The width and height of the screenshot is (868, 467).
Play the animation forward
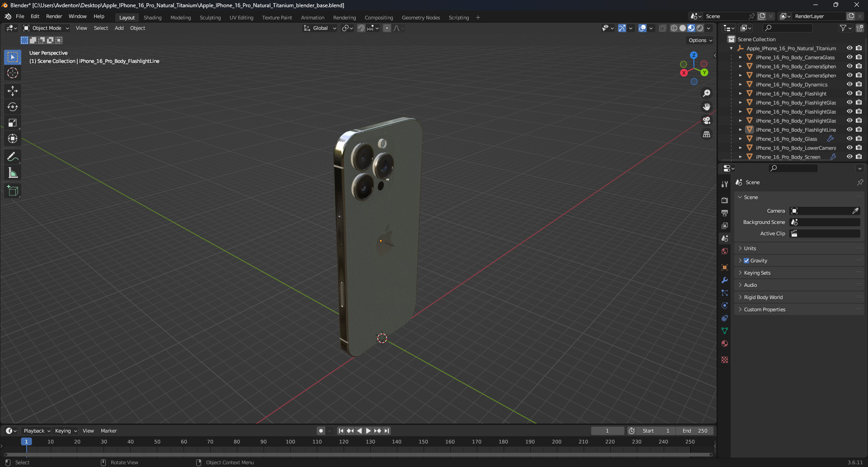368,431
